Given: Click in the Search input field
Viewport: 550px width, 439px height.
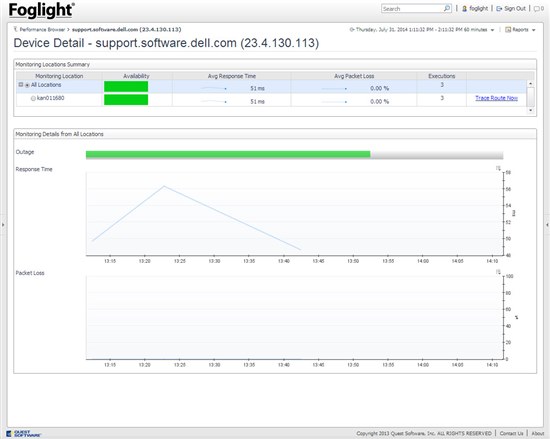Looking at the screenshot, I should [x=412, y=8].
